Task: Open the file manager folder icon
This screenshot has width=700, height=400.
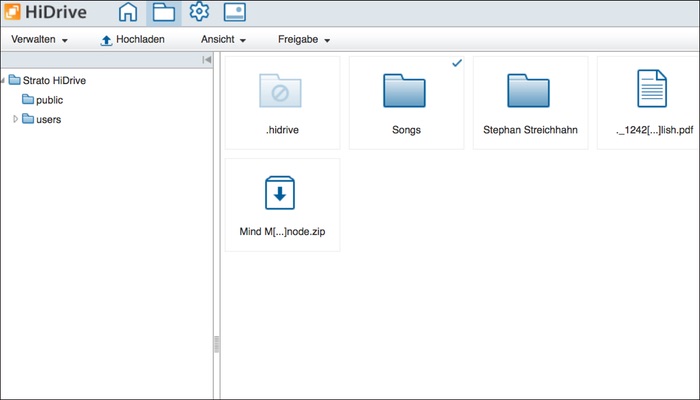Action: pyautogui.click(x=163, y=13)
